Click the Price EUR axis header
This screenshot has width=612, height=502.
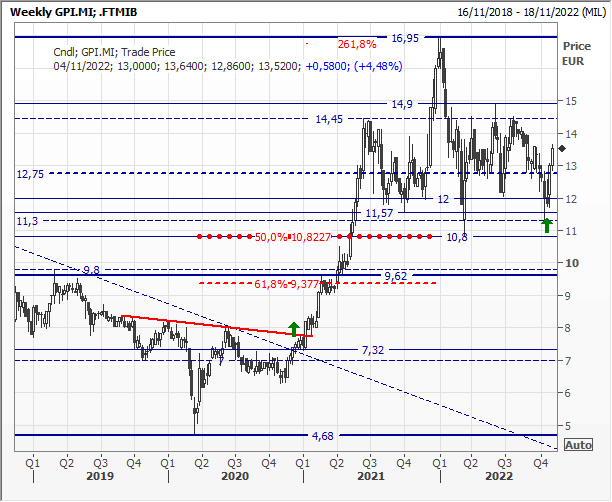577,53
